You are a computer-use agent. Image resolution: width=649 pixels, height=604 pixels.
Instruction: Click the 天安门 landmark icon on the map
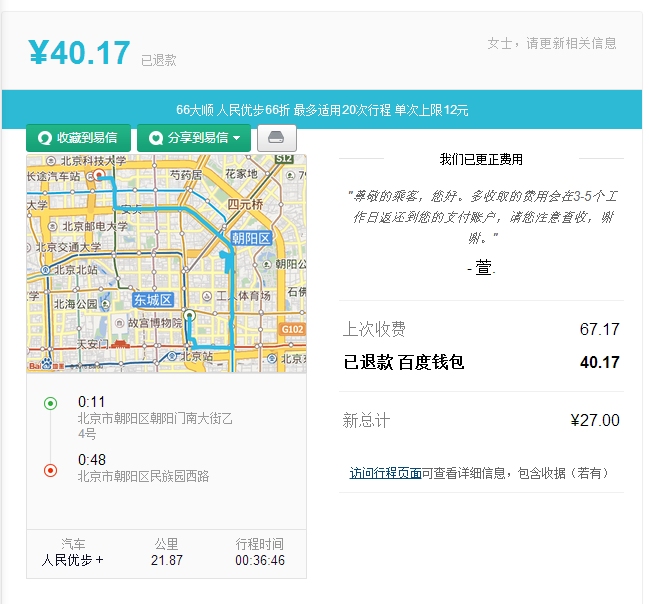coord(120,344)
